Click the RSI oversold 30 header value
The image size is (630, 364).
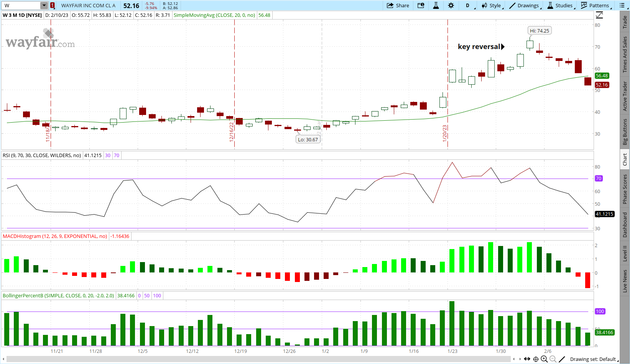(x=108, y=155)
